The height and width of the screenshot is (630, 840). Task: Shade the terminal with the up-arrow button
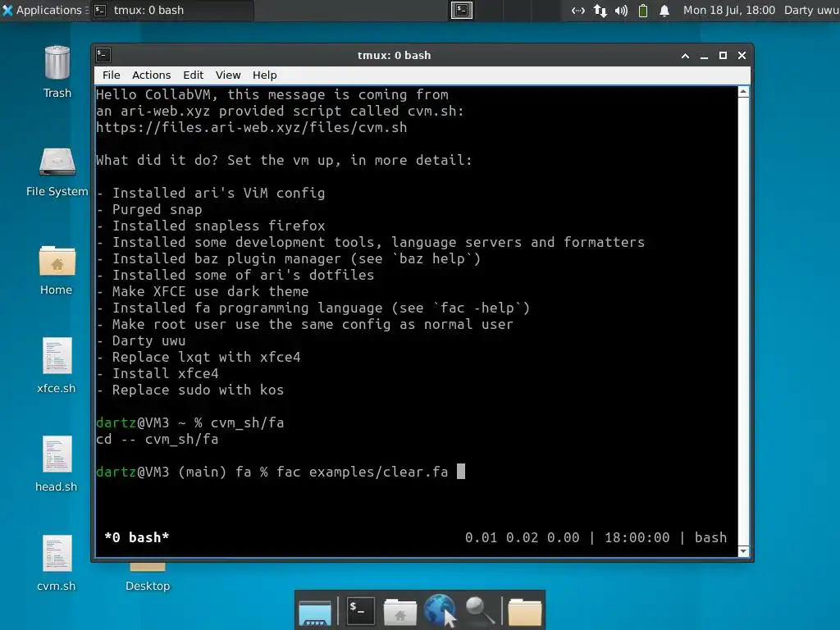(685, 56)
